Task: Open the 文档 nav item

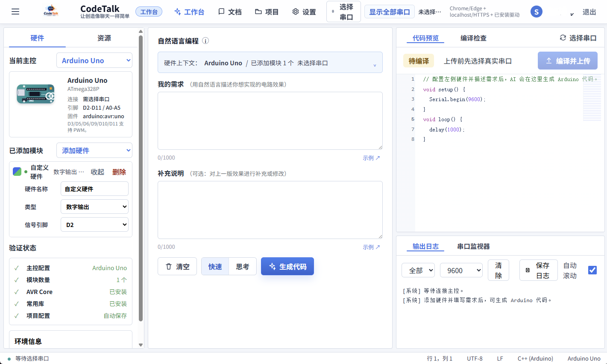Action: [230, 12]
